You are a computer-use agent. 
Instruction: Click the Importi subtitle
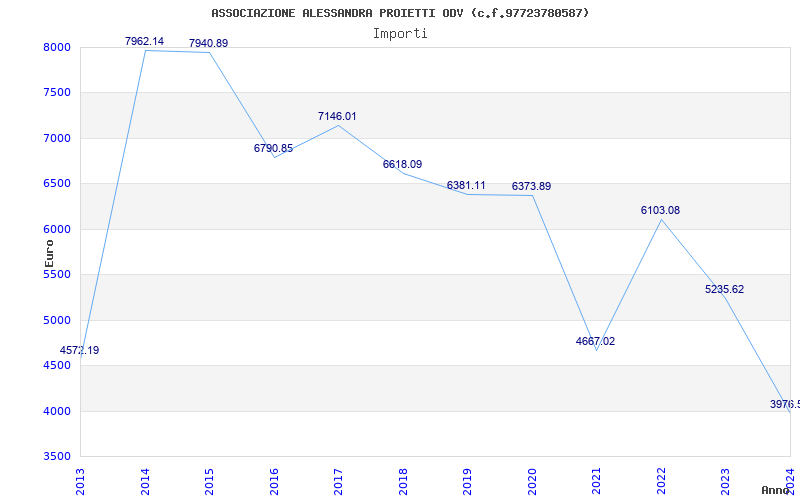pyautogui.click(x=400, y=34)
